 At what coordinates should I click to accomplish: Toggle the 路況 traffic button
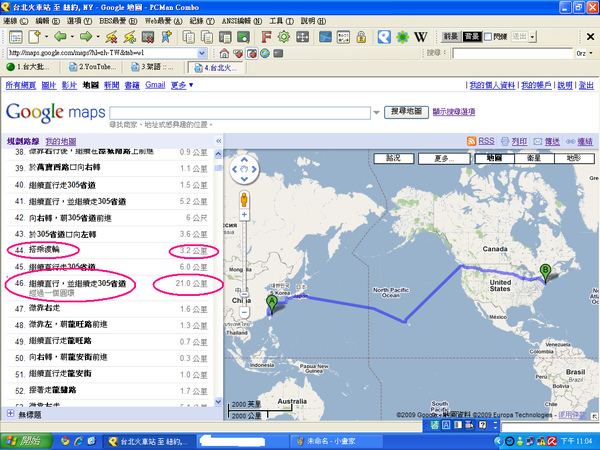[394, 158]
